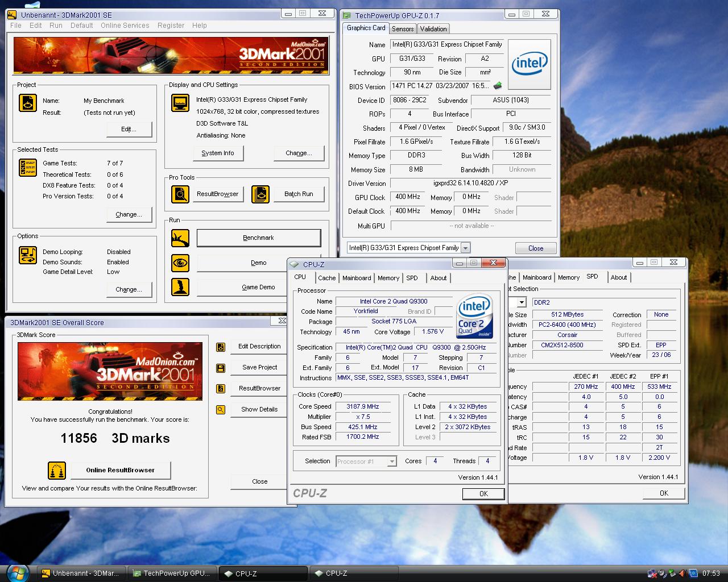Open the GPU selection dropdown in GPU-Z

click(x=465, y=248)
